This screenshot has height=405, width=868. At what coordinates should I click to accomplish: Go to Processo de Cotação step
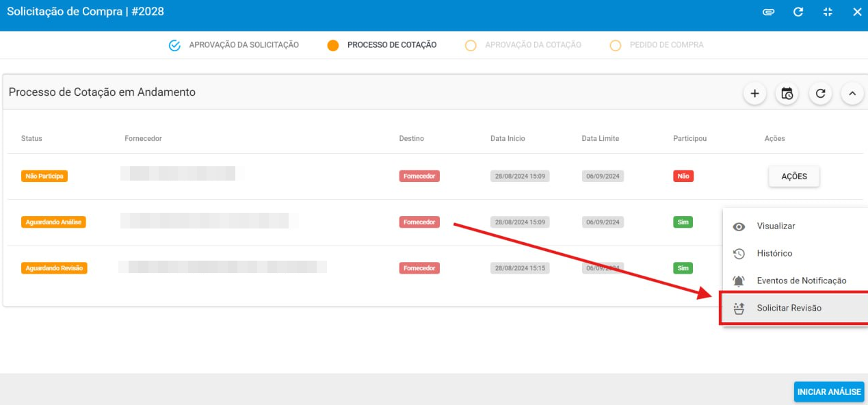(392, 45)
